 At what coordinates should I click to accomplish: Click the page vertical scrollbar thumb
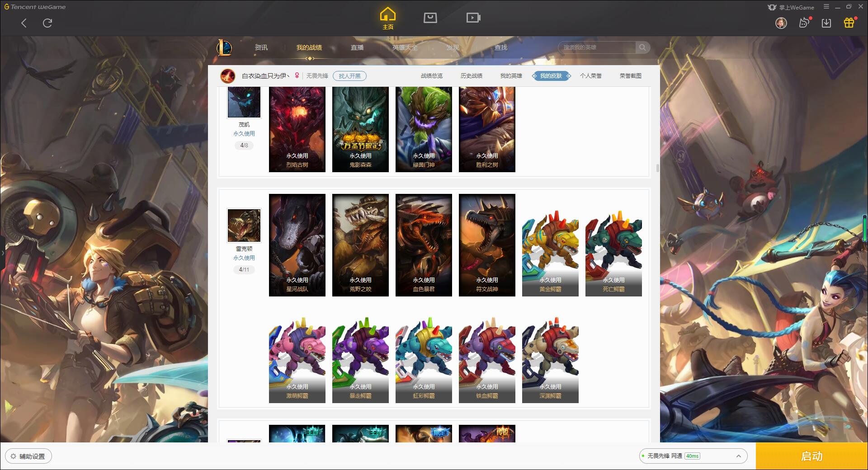(x=657, y=168)
